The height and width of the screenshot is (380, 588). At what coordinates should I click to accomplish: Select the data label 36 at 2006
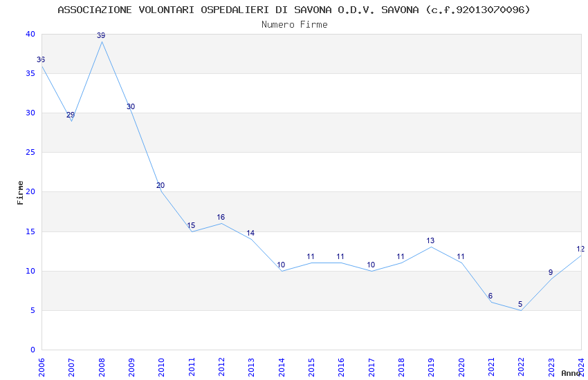pyautogui.click(x=41, y=59)
